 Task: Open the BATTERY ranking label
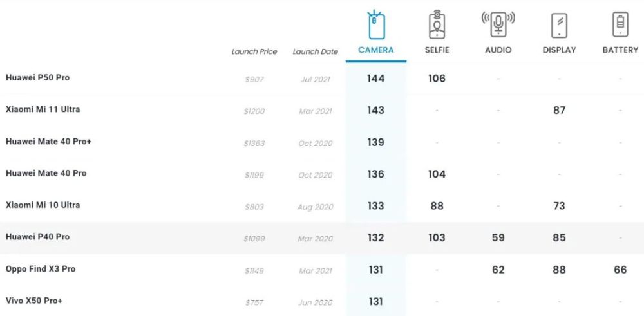pyautogui.click(x=620, y=50)
